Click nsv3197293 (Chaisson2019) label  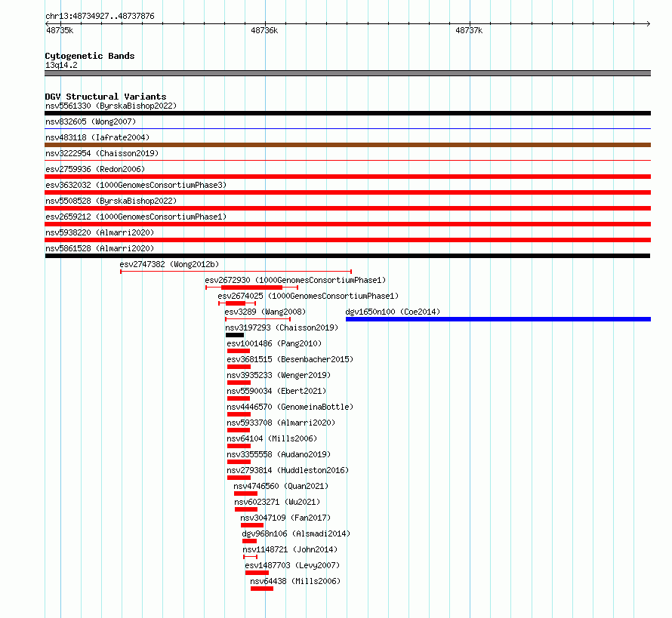tap(282, 327)
